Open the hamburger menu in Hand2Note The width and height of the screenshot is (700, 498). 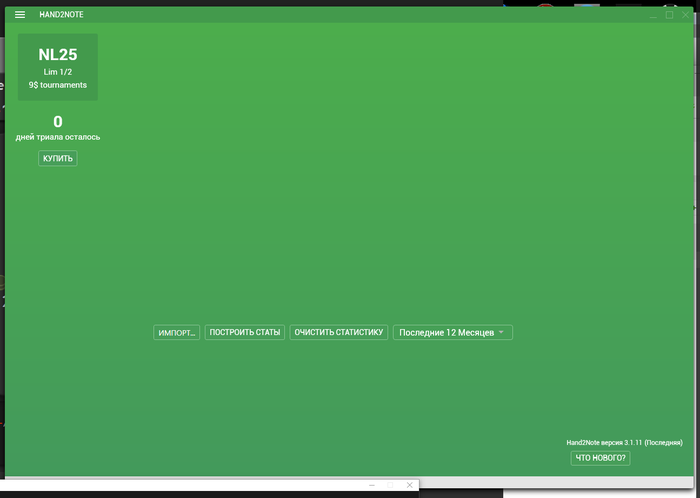(20, 15)
